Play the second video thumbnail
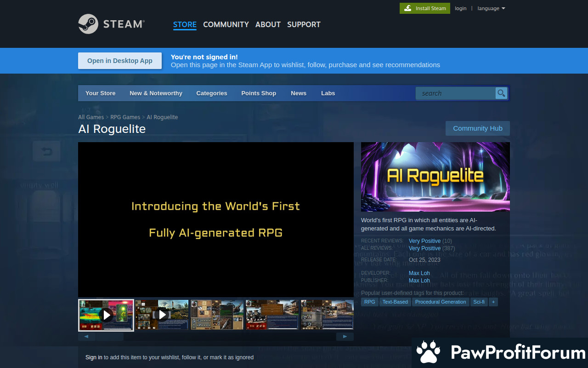 162,315
